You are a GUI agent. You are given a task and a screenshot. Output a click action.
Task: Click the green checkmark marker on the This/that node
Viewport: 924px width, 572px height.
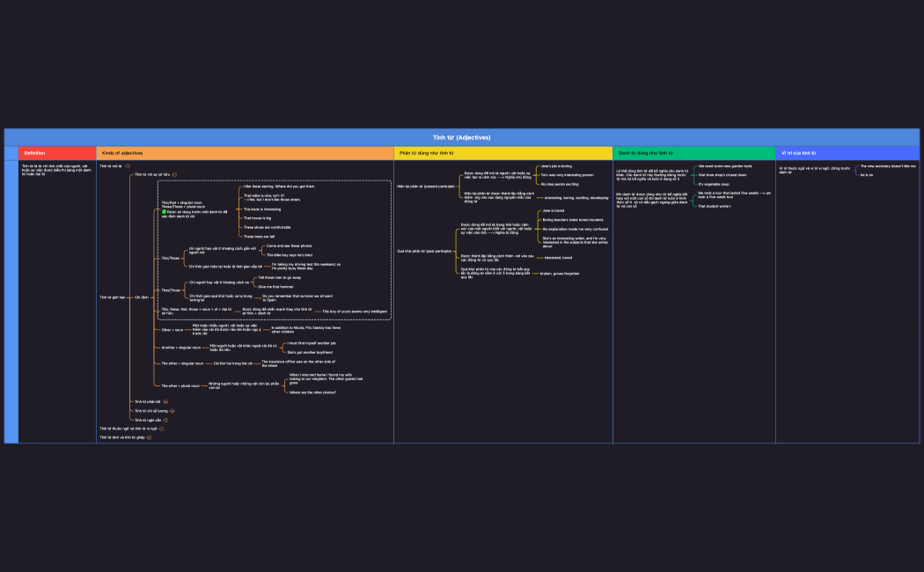click(x=164, y=212)
